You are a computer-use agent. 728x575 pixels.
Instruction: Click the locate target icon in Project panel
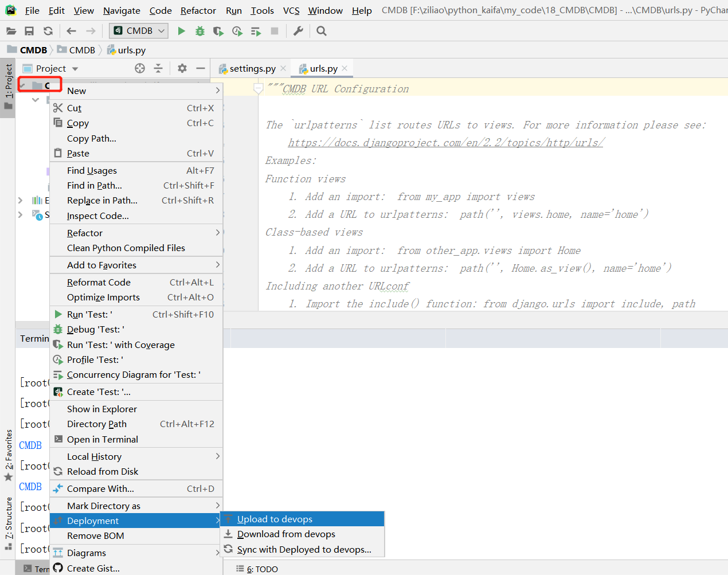coord(140,68)
